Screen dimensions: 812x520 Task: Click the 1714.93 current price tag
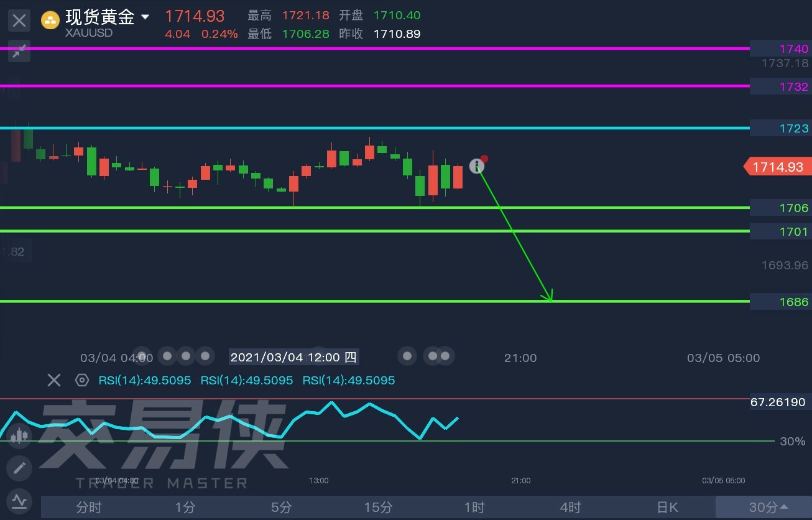[x=777, y=167]
